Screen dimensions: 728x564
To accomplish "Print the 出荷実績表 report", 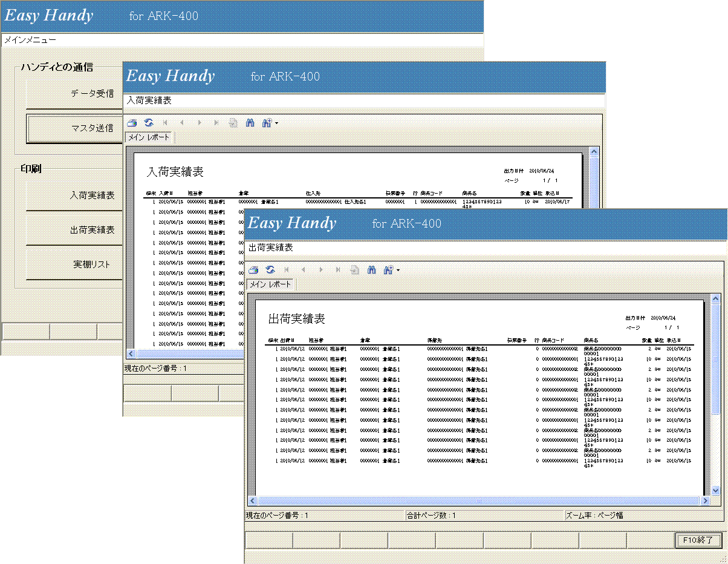I will pyautogui.click(x=254, y=270).
